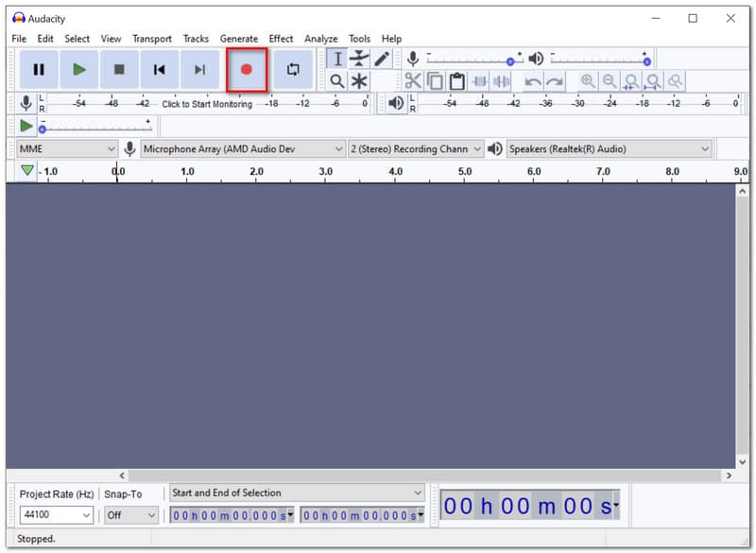This screenshot has height=553, width=756.
Task: Toggle the Loop button
Action: pos(293,70)
